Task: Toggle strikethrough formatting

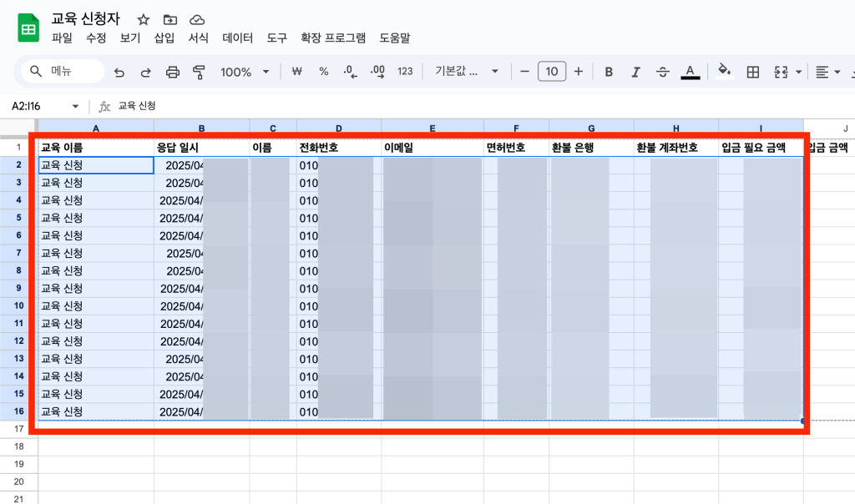Action: coord(663,72)
